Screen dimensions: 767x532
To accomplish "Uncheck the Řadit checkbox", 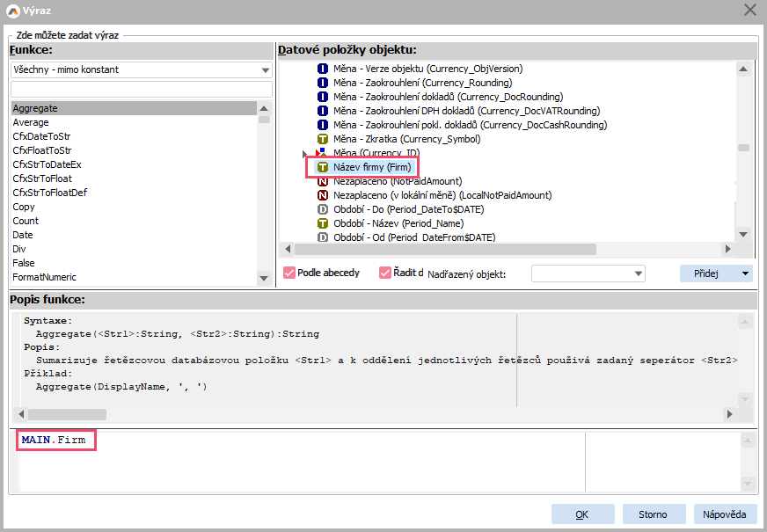I will pyautogui.click(x=384, y=273).
